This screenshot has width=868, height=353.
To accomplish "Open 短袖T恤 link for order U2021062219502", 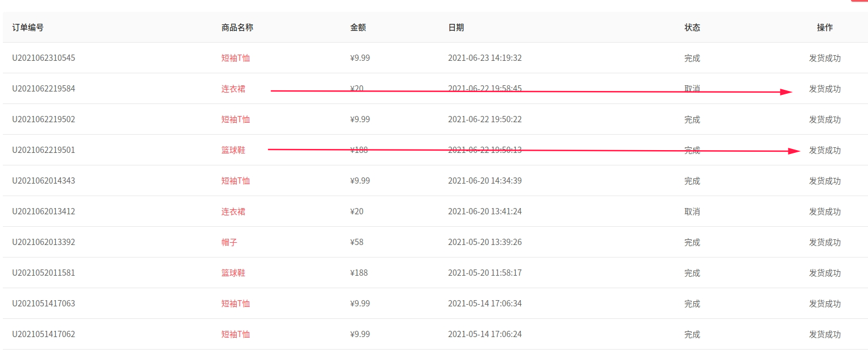I will pyautogui.click(x=236, y=119).
